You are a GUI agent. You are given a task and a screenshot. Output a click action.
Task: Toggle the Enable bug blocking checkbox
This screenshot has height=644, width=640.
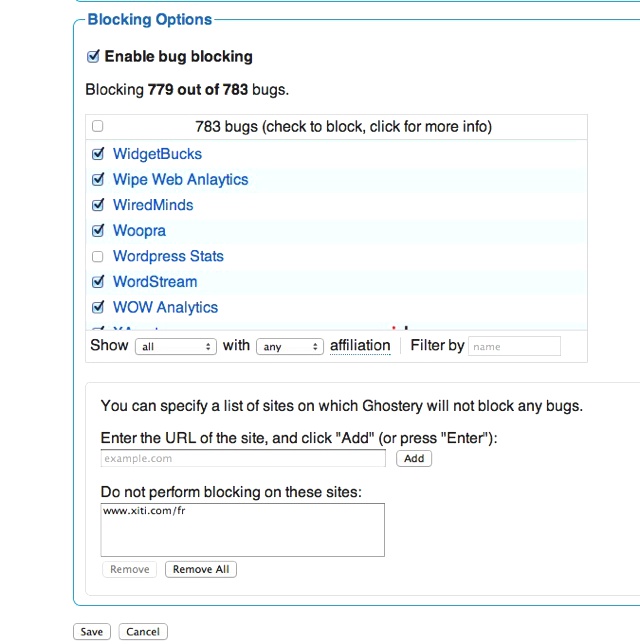(x=94, y=57)
